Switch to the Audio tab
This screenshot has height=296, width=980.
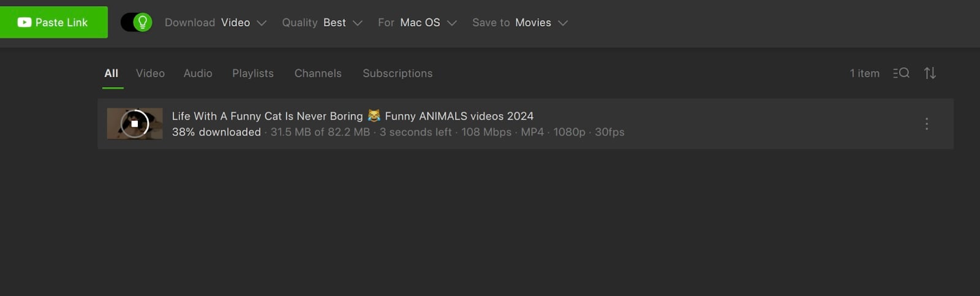pyautogui.click(x=198, y=74)
